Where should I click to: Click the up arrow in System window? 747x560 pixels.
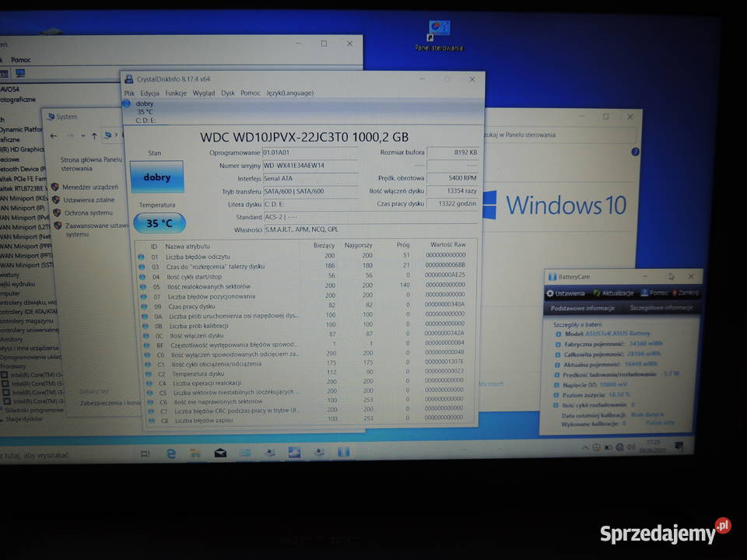[x=94, y=136]
